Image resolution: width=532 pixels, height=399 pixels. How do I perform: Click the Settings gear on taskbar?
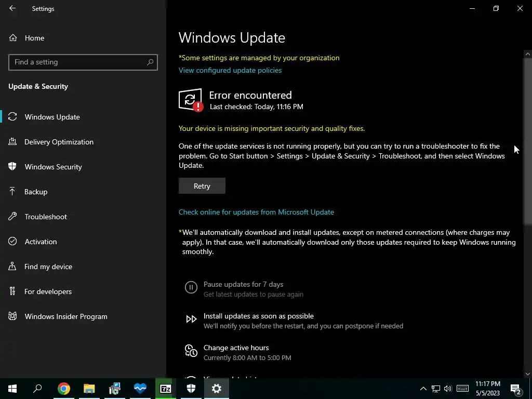click(x=217, y=389)
